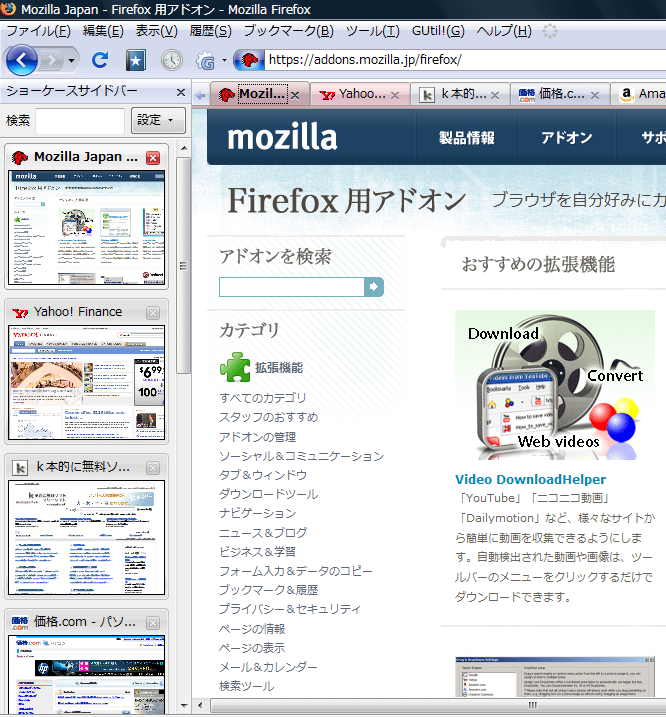This screenshot has width=666, height=717.
Task: Click the アドオンを検索 search input box
Action: point(291,287)
